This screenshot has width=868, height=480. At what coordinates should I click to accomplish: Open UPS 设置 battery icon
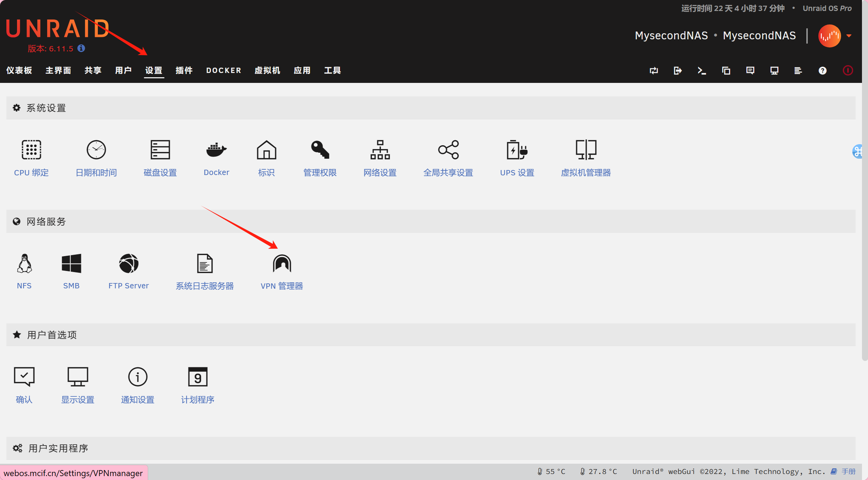click(517, 150)
